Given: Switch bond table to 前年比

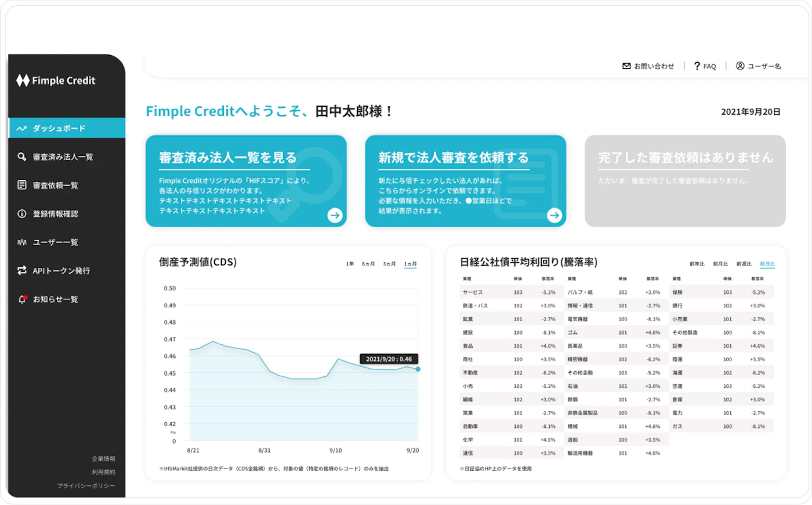Looking at the screenshot, I should coord(697,264).
